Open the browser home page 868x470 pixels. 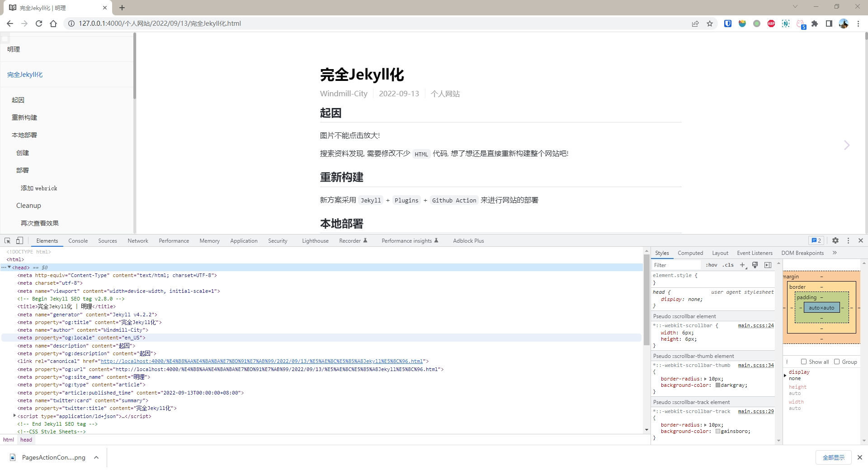(x=53, y=23)
